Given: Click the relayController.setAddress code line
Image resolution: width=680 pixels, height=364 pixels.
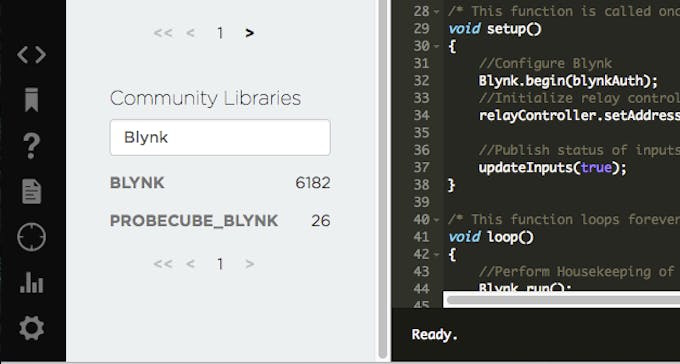Looking at the screenshot, I should 579,116.
